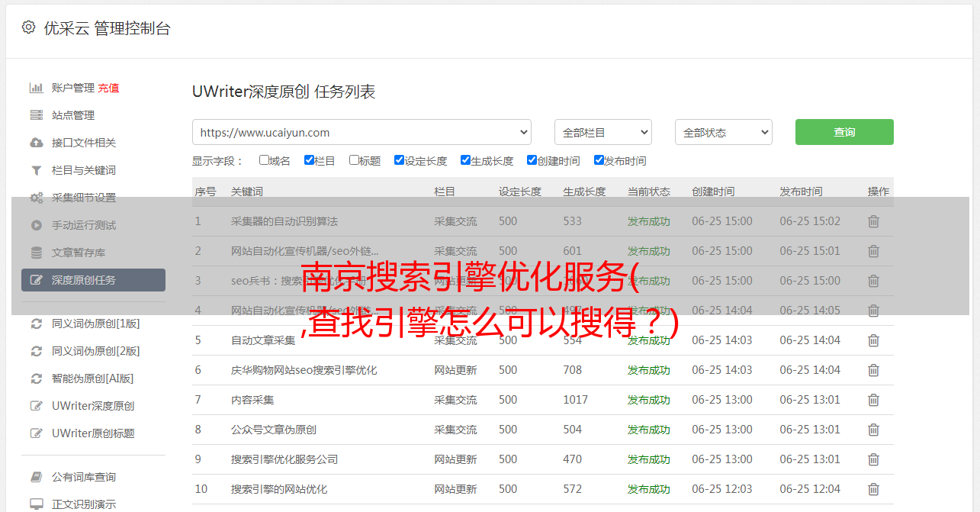The height and width of the screenshot is (512, 980).
Task: Open the 全部状态 dropdown
Action: click(x=724, y=132)
